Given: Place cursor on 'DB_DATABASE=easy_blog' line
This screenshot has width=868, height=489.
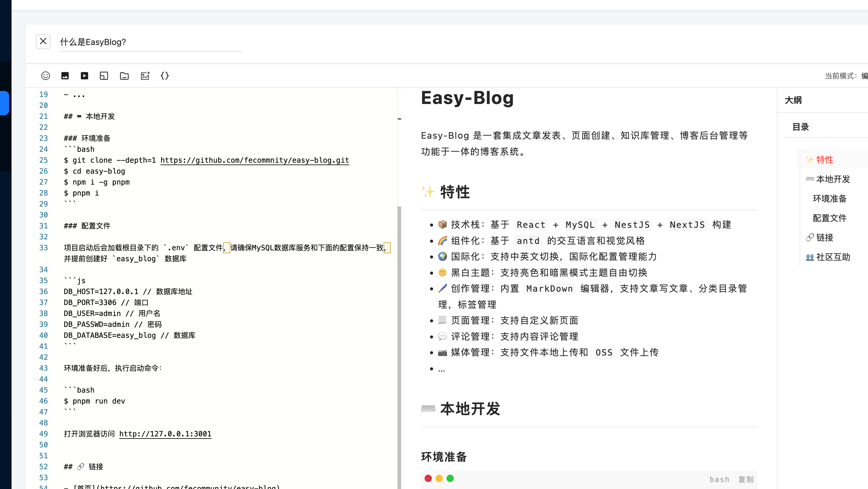Looking at the screenshot, I should (x=129, y=335).
